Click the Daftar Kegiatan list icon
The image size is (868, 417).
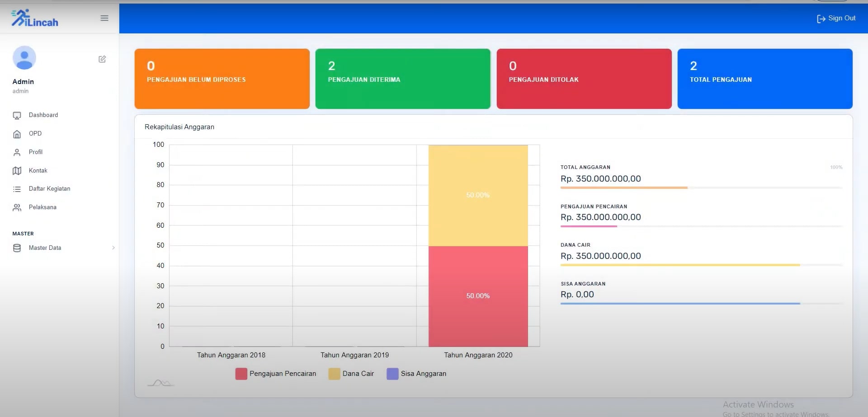click(x=17, y=189)
